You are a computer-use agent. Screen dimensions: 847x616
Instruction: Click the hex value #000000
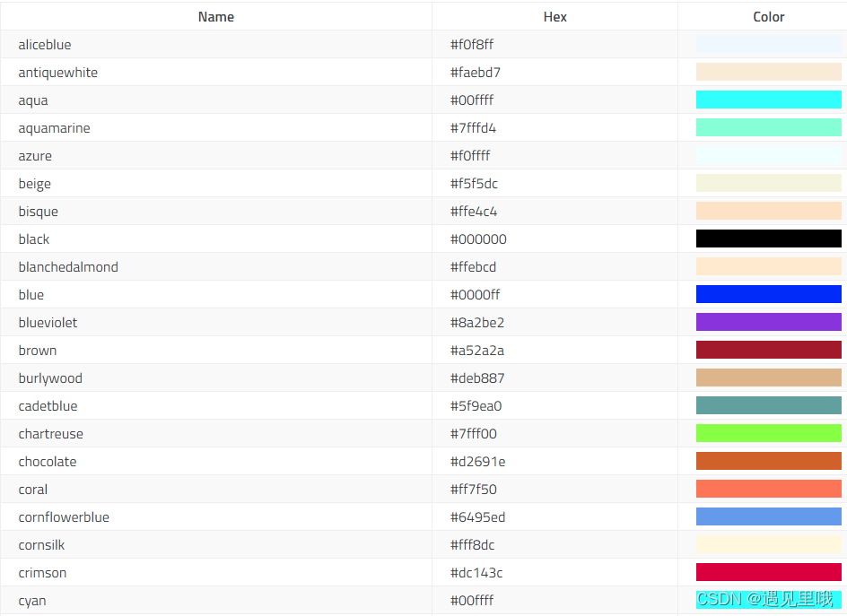tap(478, 239)
